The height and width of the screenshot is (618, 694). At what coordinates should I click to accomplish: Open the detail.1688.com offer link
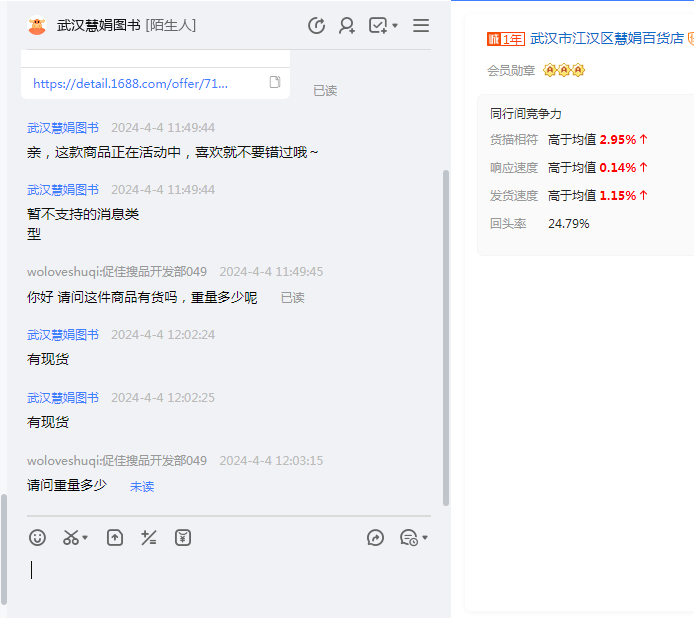131,84
